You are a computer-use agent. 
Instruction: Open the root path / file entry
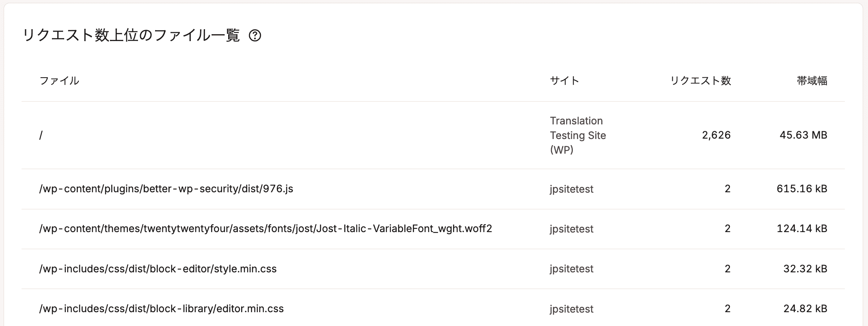click(x=41, y=135)
